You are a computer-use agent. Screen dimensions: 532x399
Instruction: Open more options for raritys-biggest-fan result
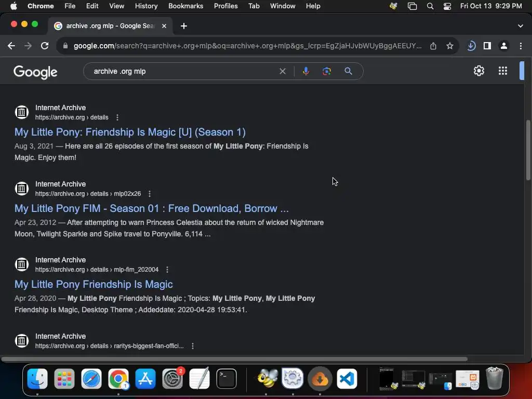[193, 346]
